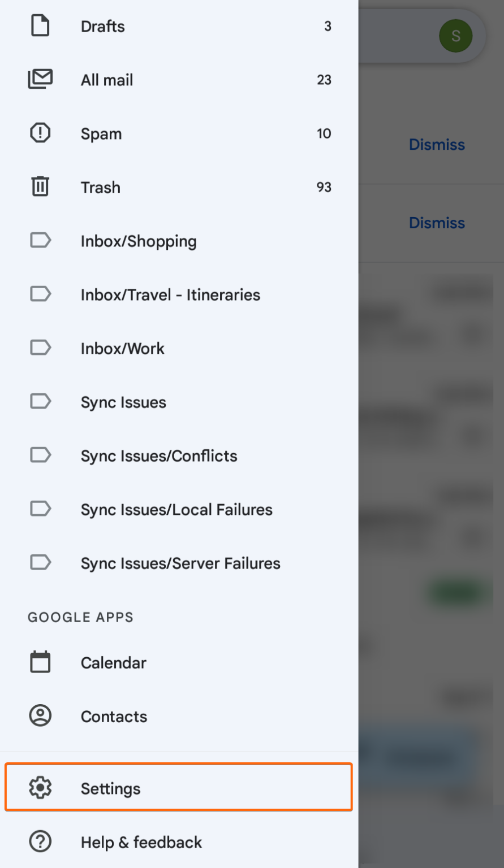Click the green S account avatar
The width and height of the screenshot is (504, 868).
tap(455, 35)
